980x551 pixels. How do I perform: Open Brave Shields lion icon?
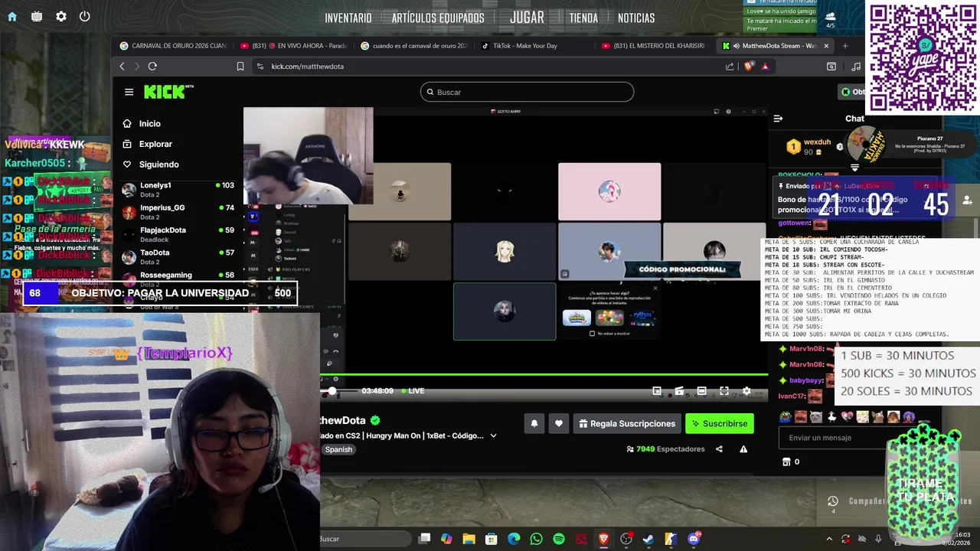click(x=750, y=67)
